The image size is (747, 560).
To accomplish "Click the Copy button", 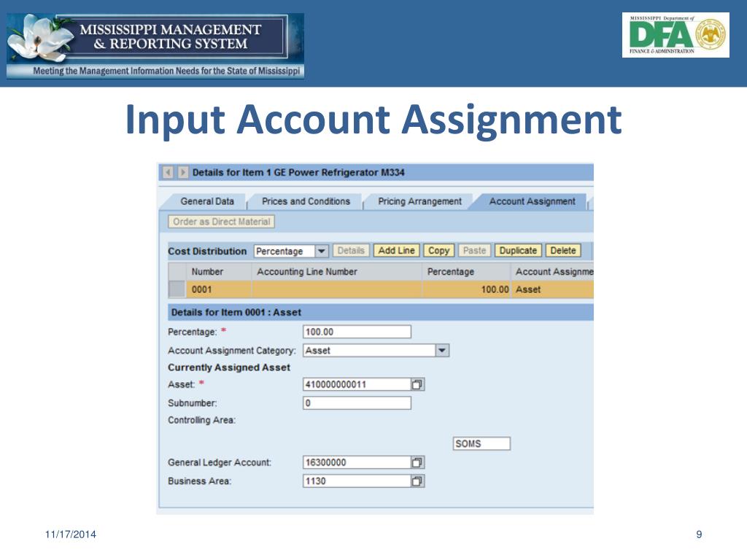I will [438, 251].
